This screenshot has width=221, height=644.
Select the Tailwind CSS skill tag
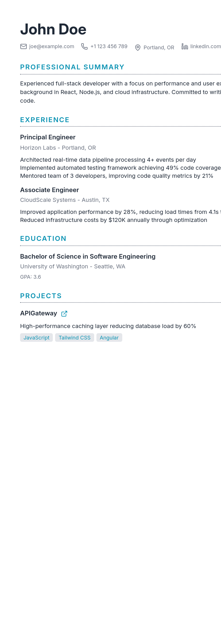pos(75,337)
